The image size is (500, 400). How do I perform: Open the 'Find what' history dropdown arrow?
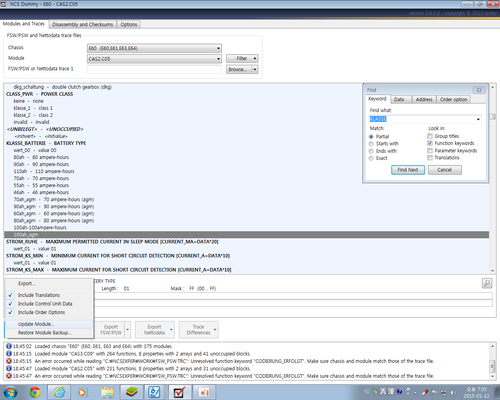(x=478, y=119)
